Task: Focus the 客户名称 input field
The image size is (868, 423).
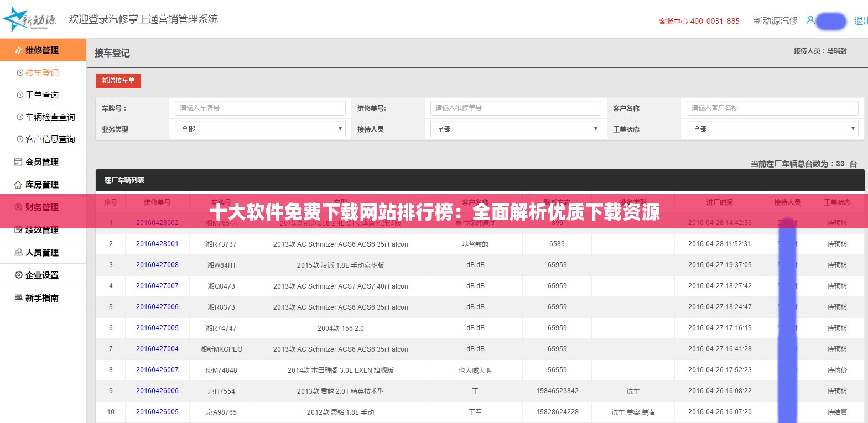Action: (772, 108)
